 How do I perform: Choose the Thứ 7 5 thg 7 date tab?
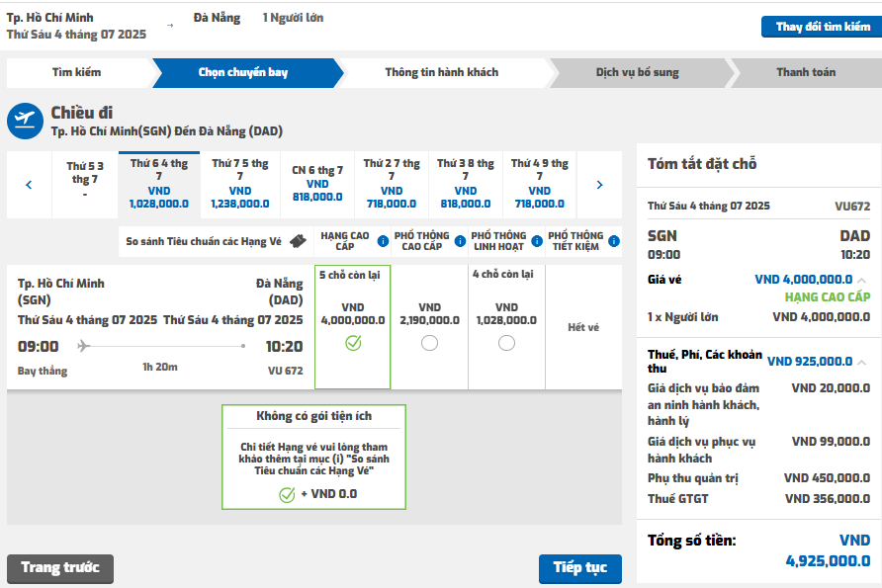[240, 185]
